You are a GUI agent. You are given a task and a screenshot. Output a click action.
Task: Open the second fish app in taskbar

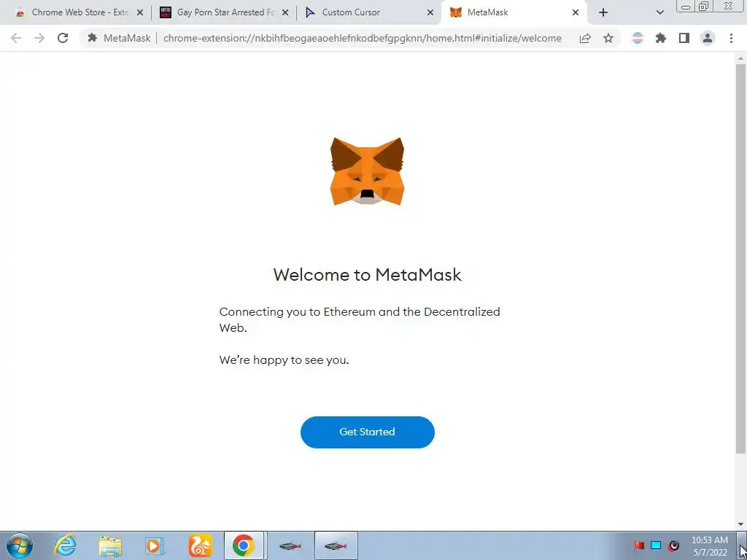coord(336,545)
